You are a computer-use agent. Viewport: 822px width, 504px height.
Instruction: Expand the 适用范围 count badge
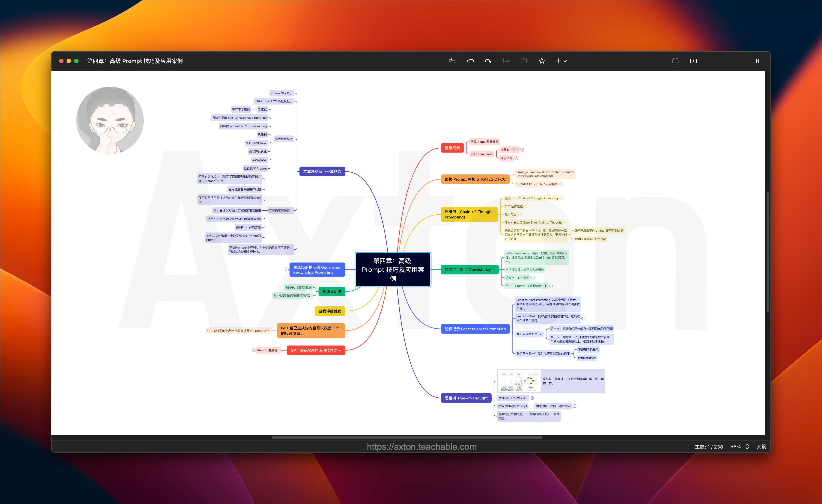click(520, 214)
